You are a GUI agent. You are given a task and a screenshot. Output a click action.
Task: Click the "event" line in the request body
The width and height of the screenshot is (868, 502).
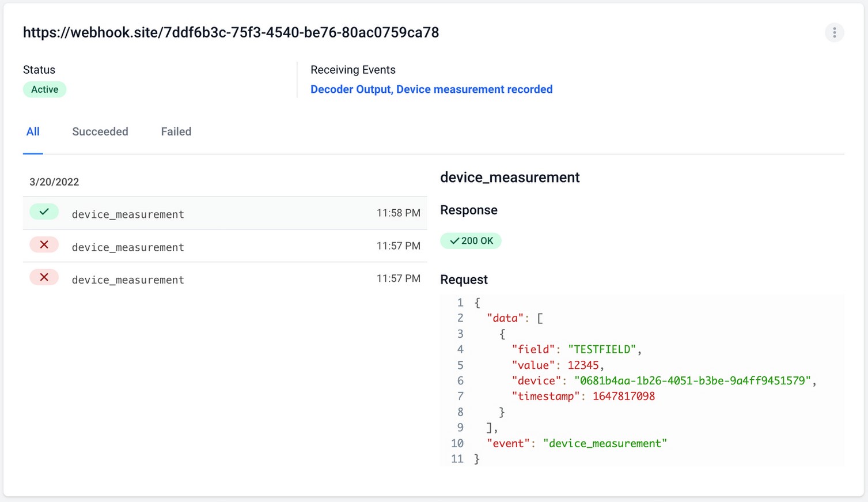point(576,444)
